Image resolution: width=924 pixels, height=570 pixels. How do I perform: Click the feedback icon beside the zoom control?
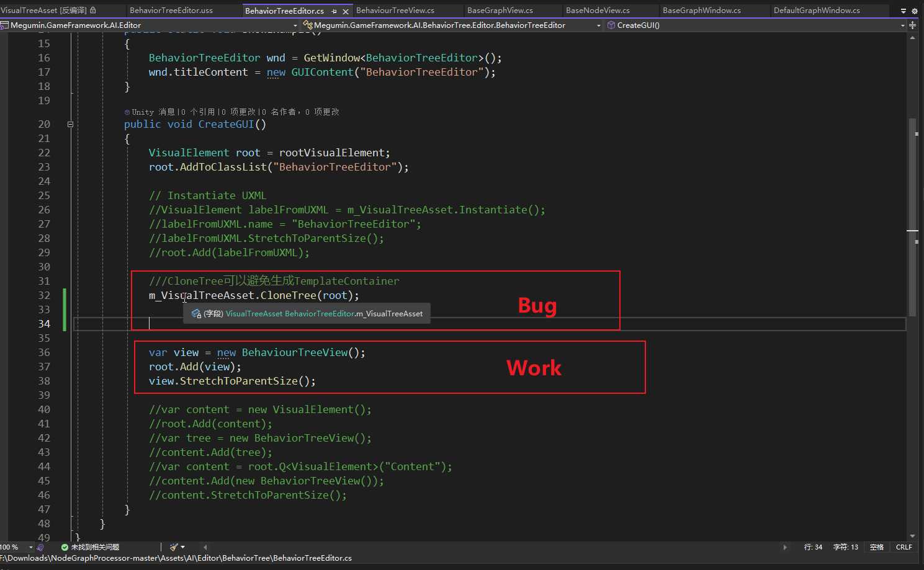click(40, 547)
